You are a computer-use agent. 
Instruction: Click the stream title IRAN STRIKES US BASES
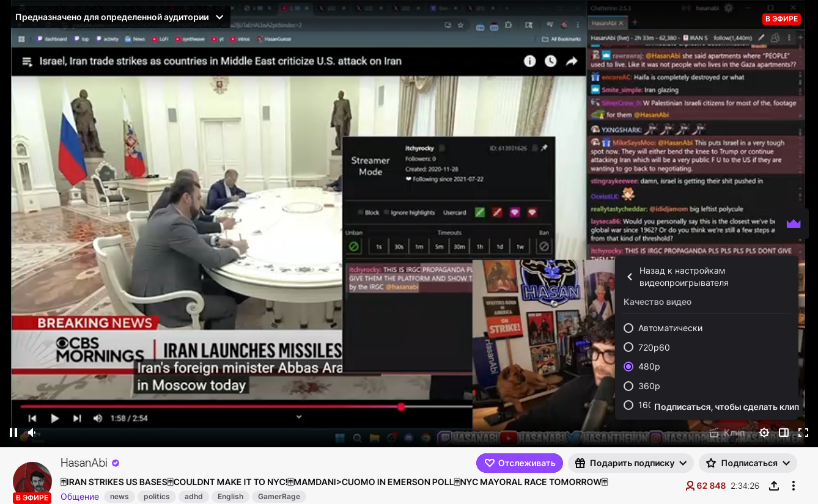(x=334, y=482)
